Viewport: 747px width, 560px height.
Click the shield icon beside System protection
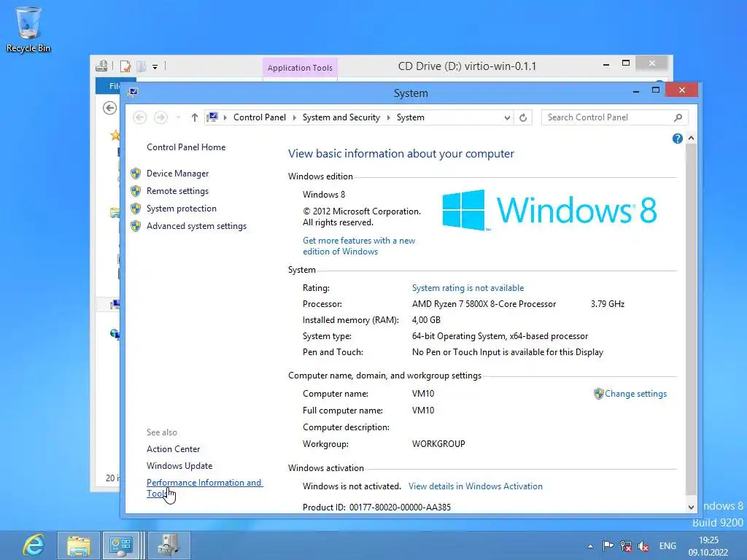(x=136, y=209)
